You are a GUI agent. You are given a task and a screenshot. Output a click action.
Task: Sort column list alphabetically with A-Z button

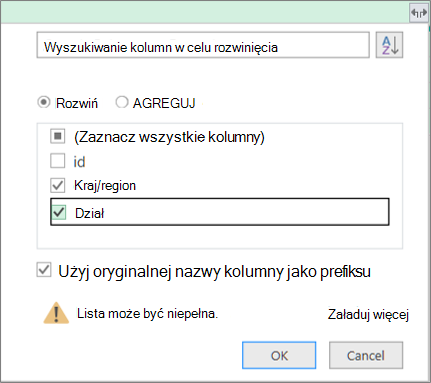pos(389,45)
